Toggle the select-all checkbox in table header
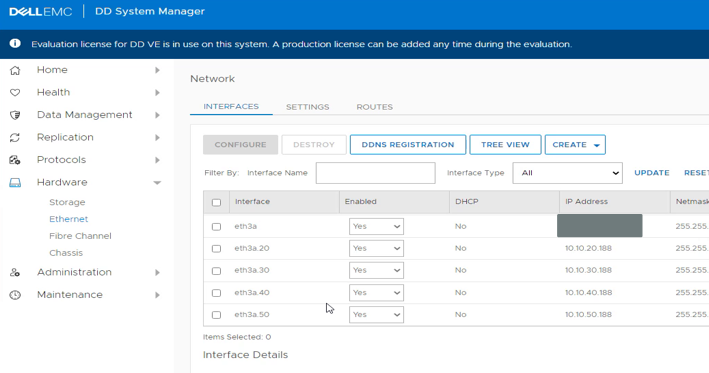 pos(217,203)
